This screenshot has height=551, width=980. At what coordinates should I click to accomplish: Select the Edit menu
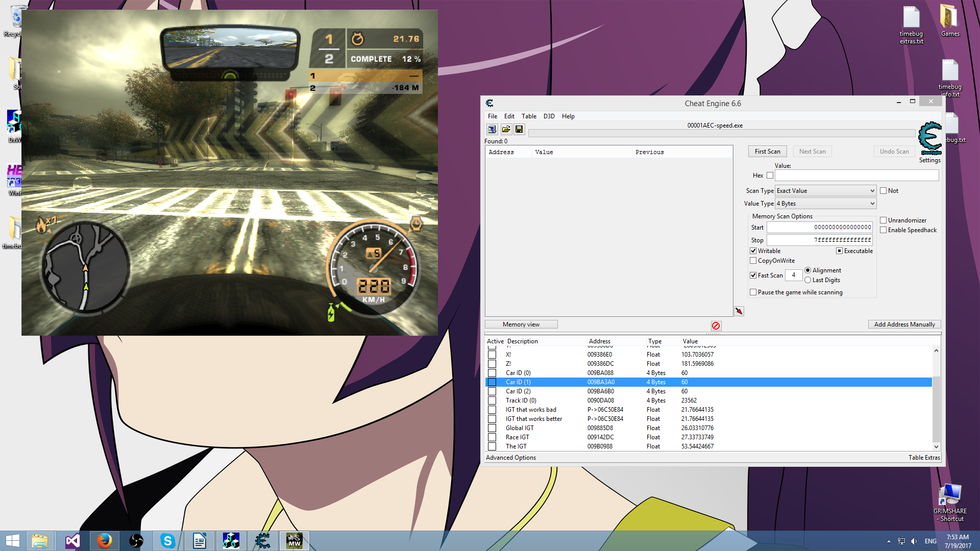tap(509, 116)
